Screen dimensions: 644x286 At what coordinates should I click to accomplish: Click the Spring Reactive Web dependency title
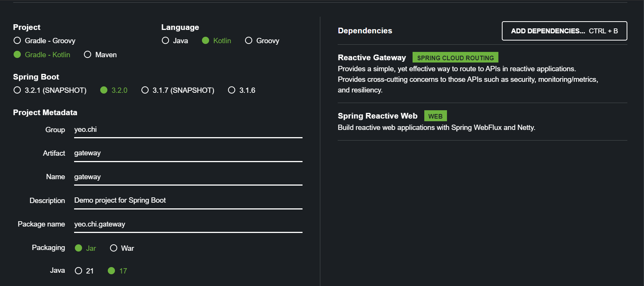[377, 116]
